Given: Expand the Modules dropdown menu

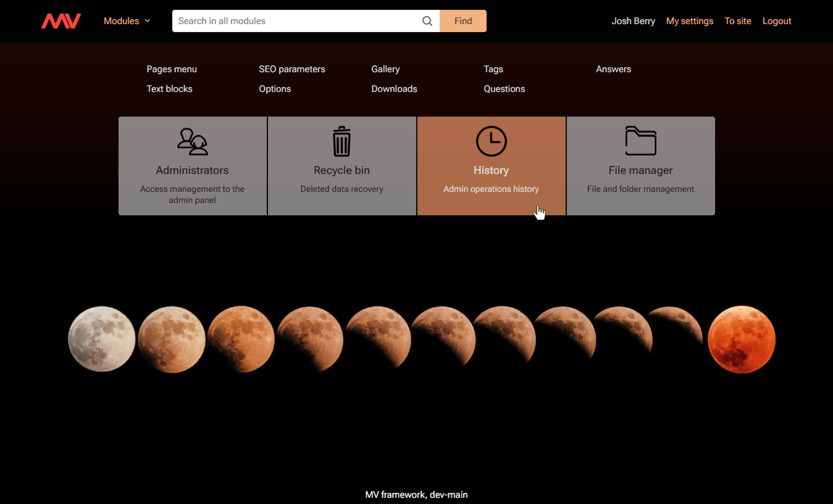Looking at the screenshot, I should coord(127,21).
